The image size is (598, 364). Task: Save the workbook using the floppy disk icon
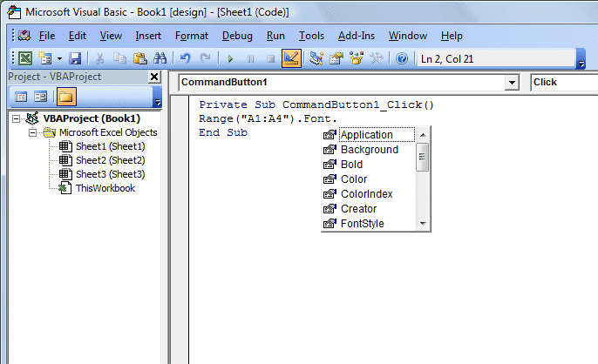point(75,58)
